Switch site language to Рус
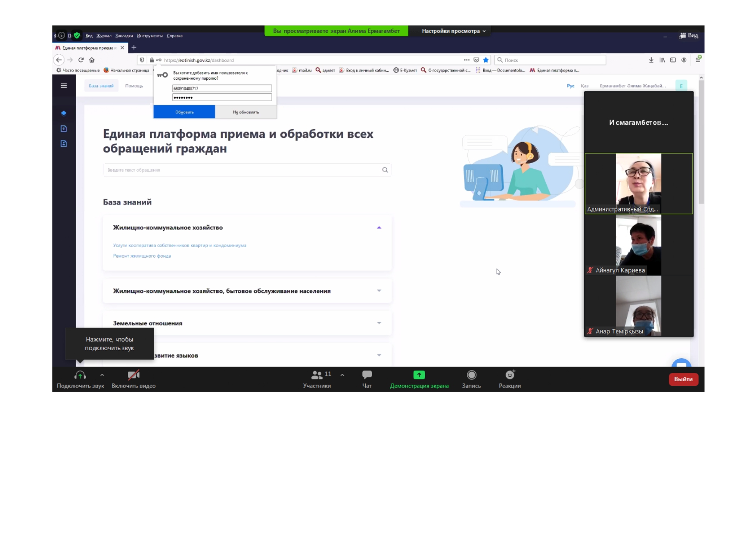 (570, 86)
